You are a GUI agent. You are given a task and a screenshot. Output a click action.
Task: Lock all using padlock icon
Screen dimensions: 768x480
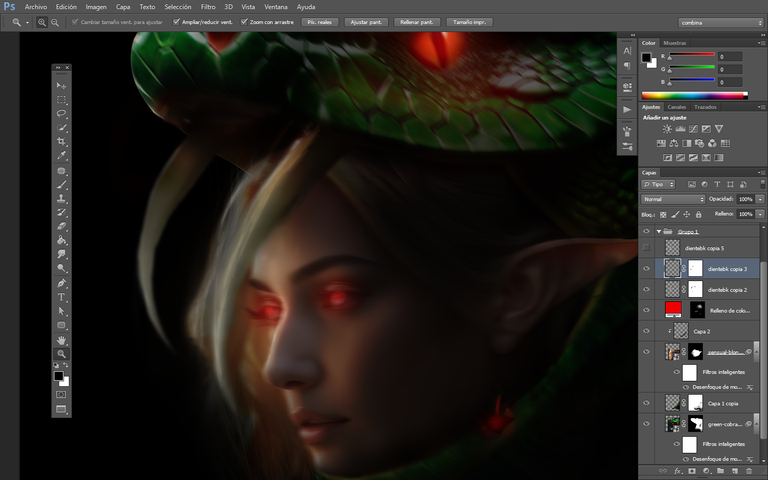[x=698, y=215]
